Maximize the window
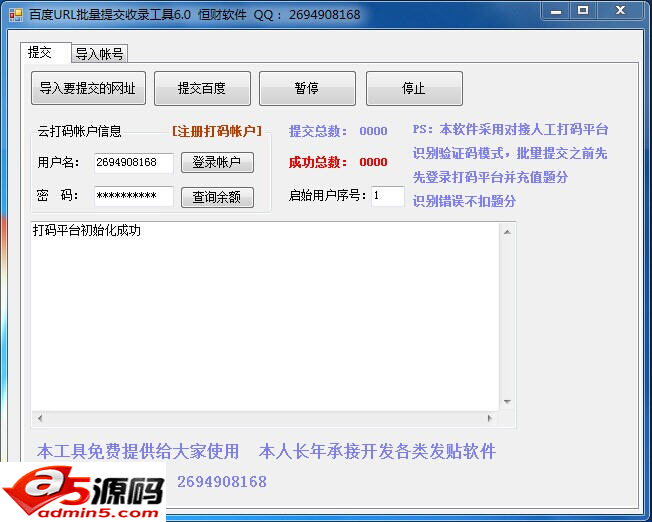 tap(583, 11)
